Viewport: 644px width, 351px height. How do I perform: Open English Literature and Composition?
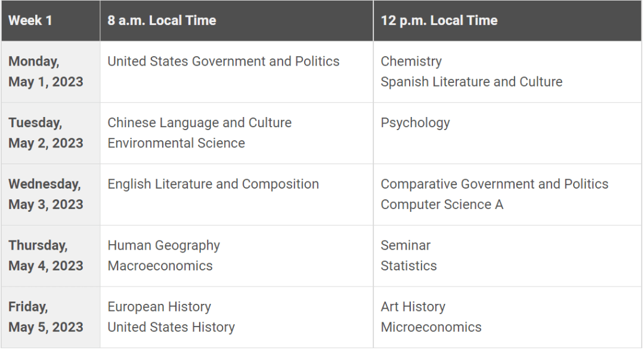[213, 184]
